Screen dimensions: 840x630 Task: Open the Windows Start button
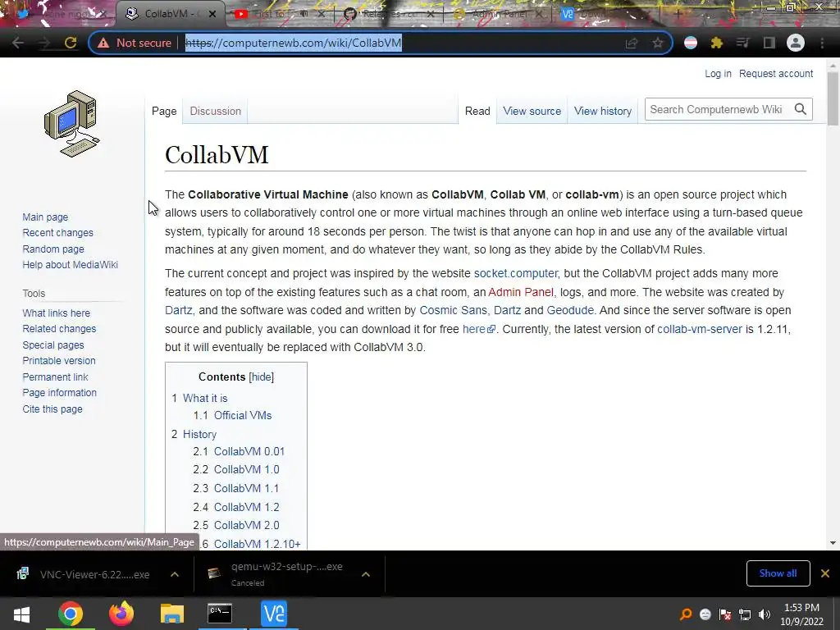click(x=21, y=614)
